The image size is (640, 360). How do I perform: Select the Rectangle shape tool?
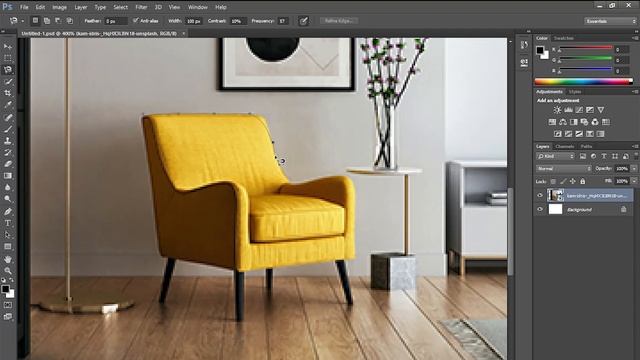click(8, 247)
